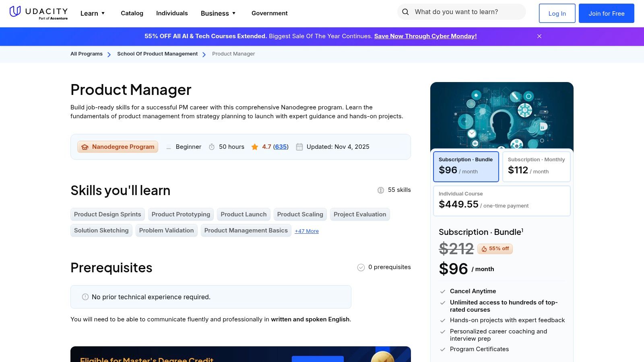The image size is (644, 362).
Task: Dismiss the 55% off promotional banner
Action: pos(539,36)
